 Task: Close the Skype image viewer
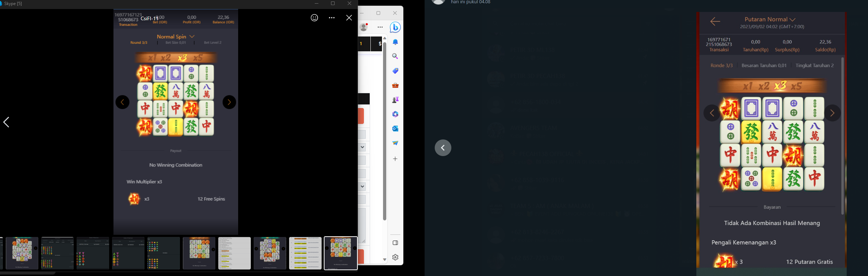(x=349, y=18)
